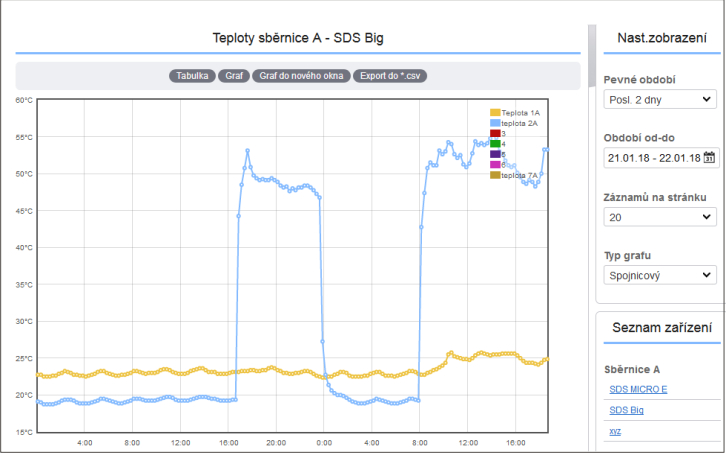
Task: Click the vertical page scrollbar
Action: pos(591,150)
